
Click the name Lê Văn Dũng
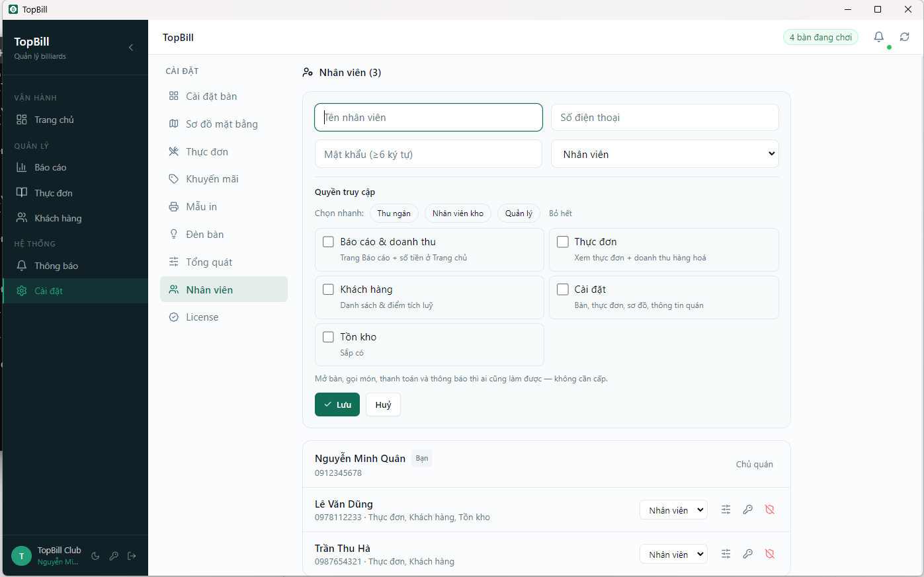(x=344, y=504)
